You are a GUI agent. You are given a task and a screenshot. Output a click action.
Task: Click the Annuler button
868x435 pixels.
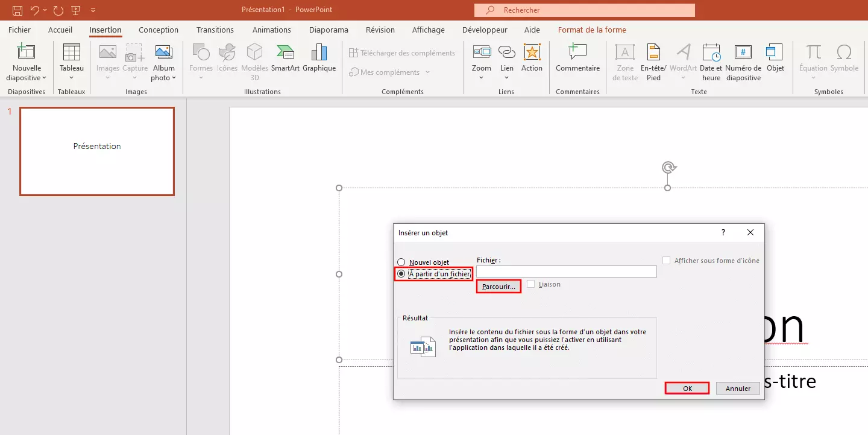[738, 389]
